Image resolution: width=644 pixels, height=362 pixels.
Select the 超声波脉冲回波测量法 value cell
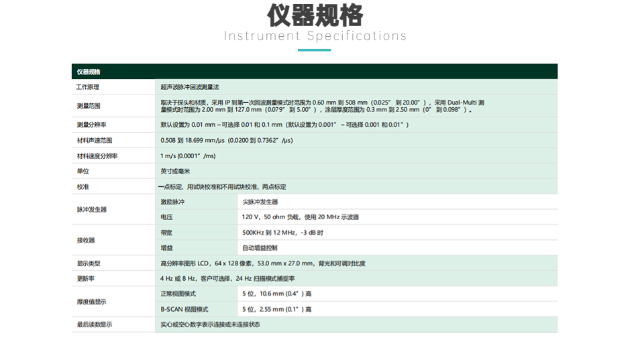click(190, 87)
